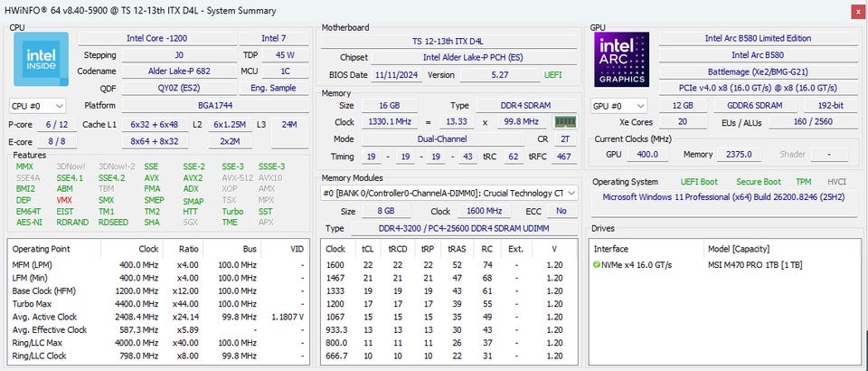
Task: Click the PCIe v4.0 x8 link field
Action: pos(758,88)
